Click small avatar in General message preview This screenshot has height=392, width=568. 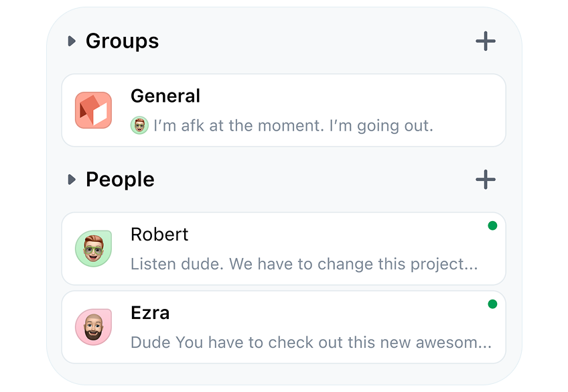click(x=139, y=125)
